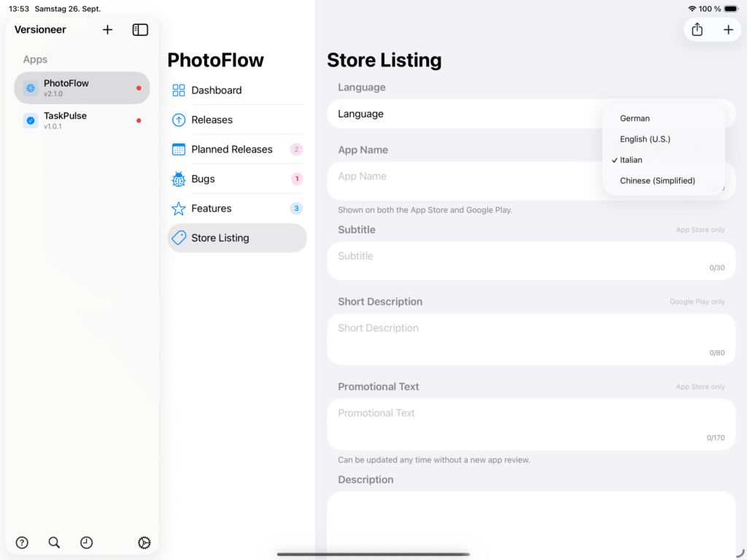Click the Versioneer title
Screen dimensions: 747x560
(40, 29)
